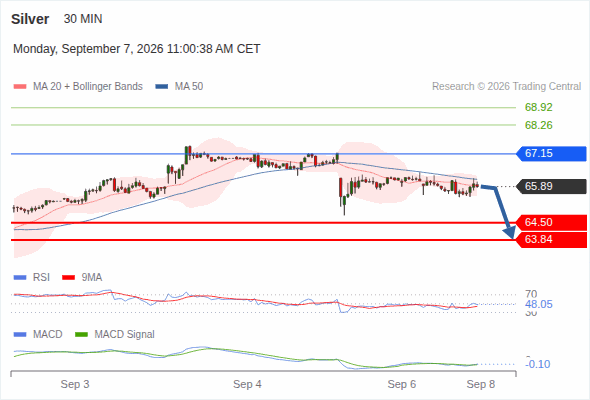Click the 68.26 resistance level value
The height and width of the screenshot is (400, 590).
pyautogui.click(x=538, y=125)
